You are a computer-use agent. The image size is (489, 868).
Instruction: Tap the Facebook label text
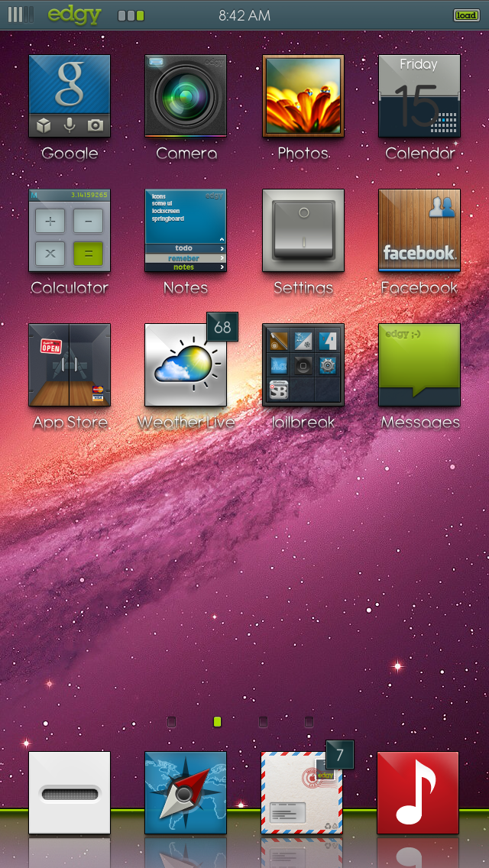[x=419, y=288]
